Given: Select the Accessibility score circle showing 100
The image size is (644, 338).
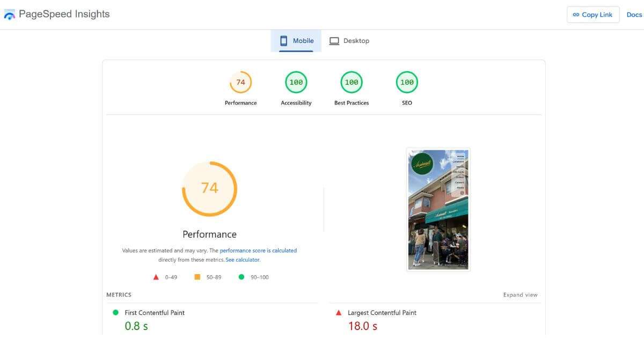Looking at the screenshot, I should coord(296,82).
